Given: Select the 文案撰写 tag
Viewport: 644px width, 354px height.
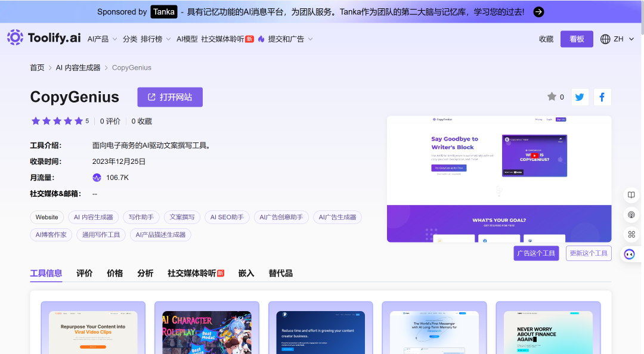Looking at the screenshot, I should (182, 218).
